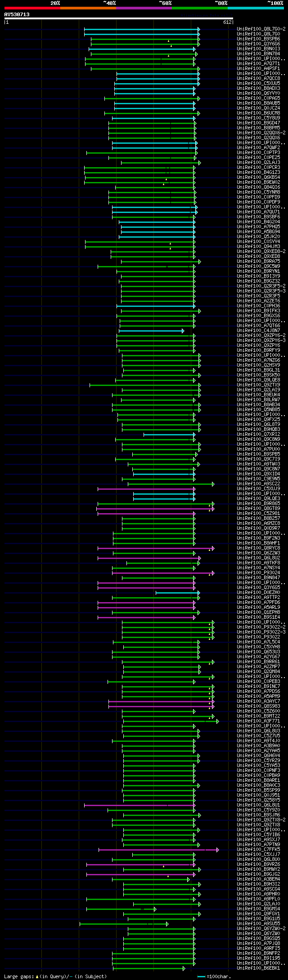Select the UniRef100_Q2R3F5-3 entry
288x980 pixels.
pyautogui.click(x=261, y=291)
